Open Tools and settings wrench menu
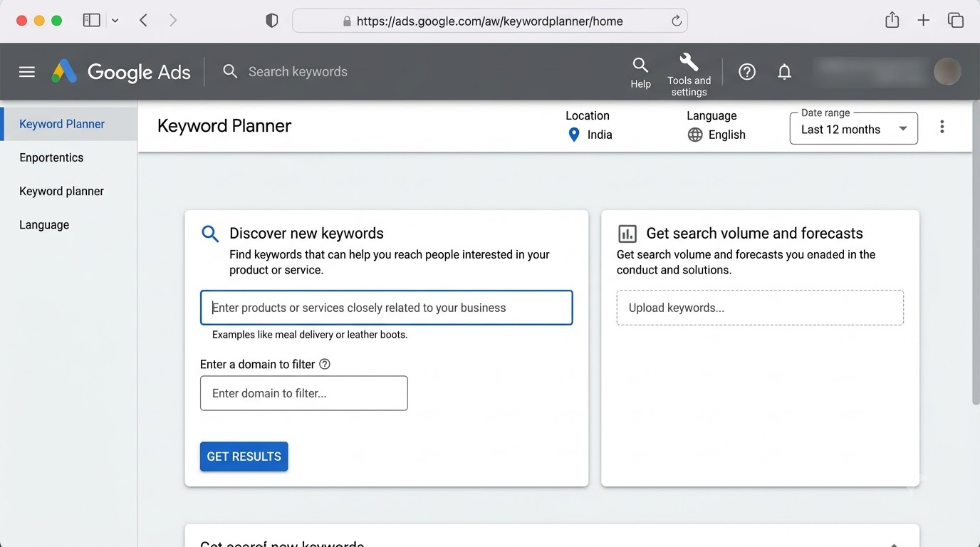980x547 pixels. point(689,74)
